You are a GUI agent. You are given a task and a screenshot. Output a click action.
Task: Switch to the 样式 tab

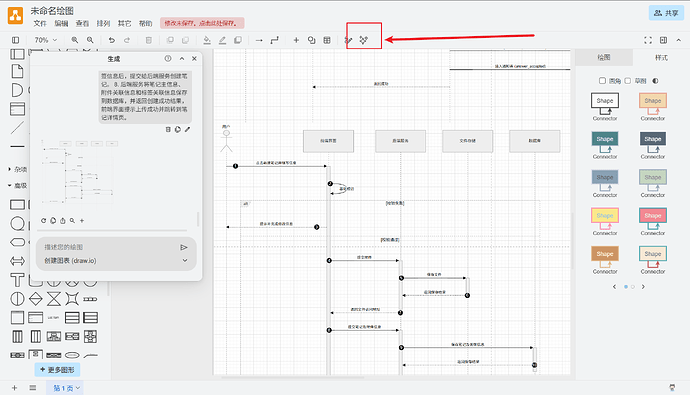point(661,58)
